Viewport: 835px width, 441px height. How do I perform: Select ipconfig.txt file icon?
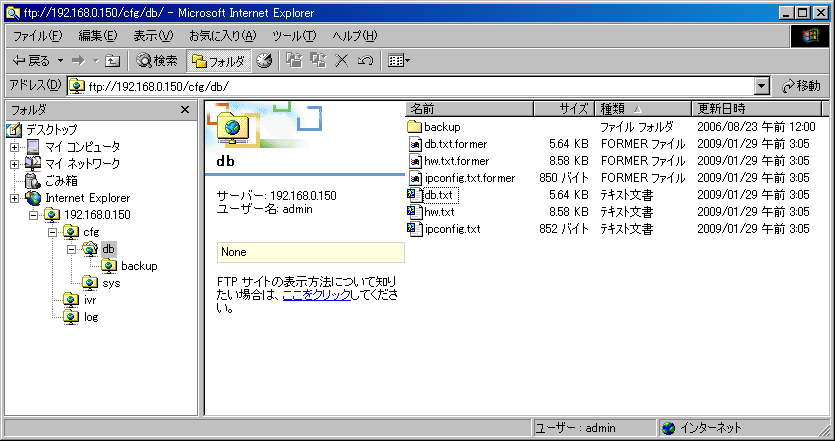click(414, 229)
